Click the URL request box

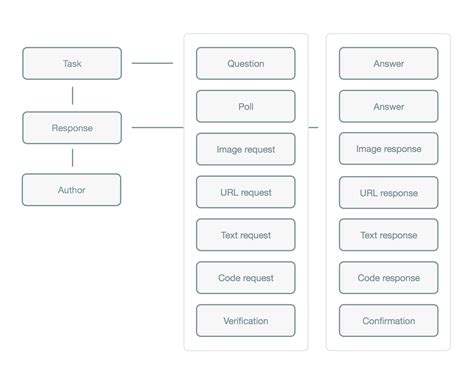(x=246, y=192)
